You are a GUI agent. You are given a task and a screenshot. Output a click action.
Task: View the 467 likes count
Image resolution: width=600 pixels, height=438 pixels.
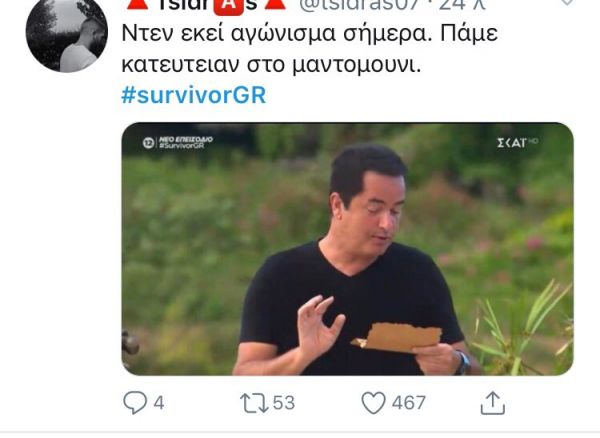[409, 403]
